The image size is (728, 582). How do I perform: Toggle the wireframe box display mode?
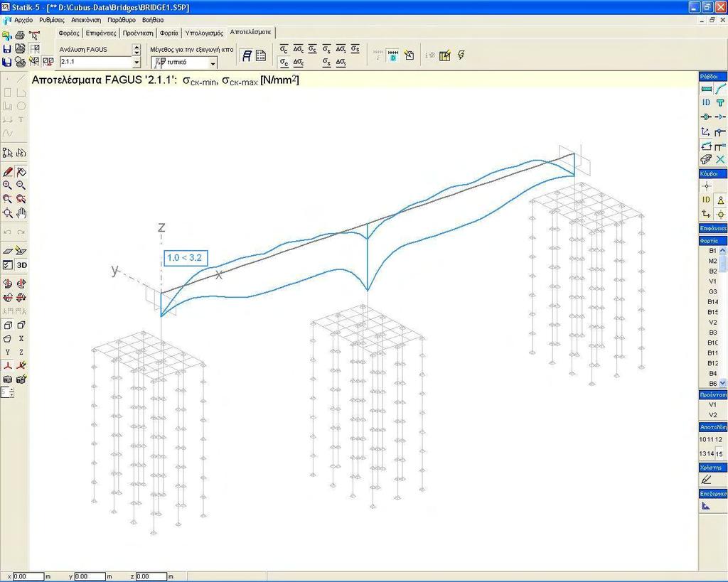(7, 325)
